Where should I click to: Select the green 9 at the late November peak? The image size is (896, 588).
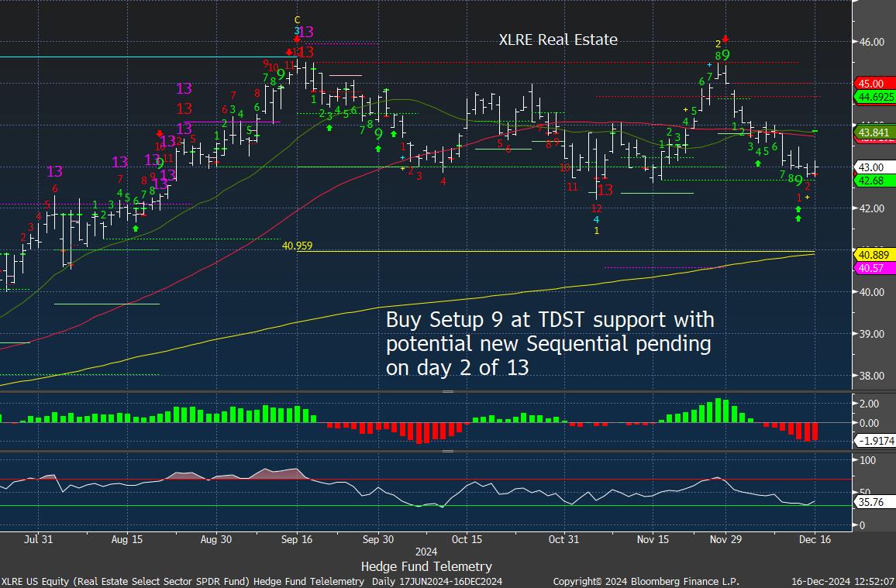pos(725,55)
